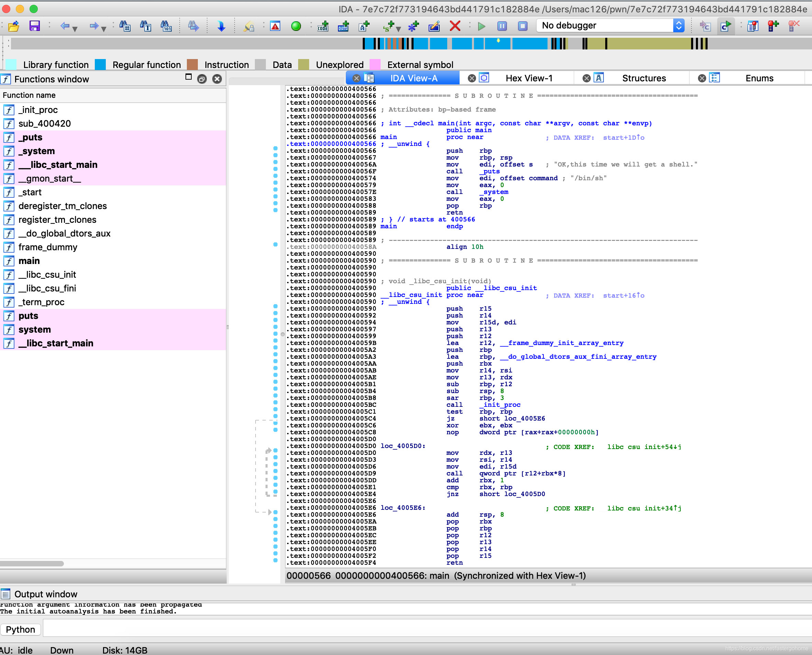Click the Save database floppy icon

point(34,26)
